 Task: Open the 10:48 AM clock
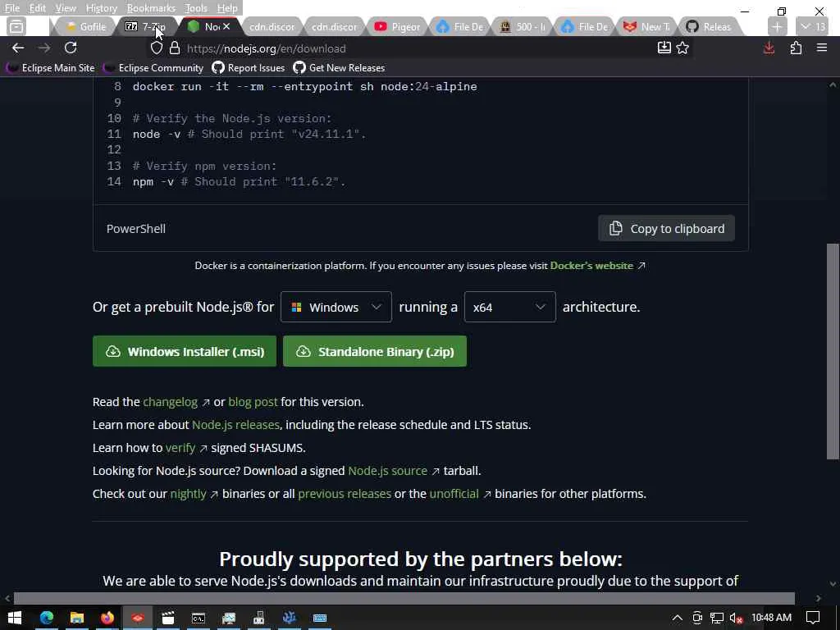coord(771,618)
